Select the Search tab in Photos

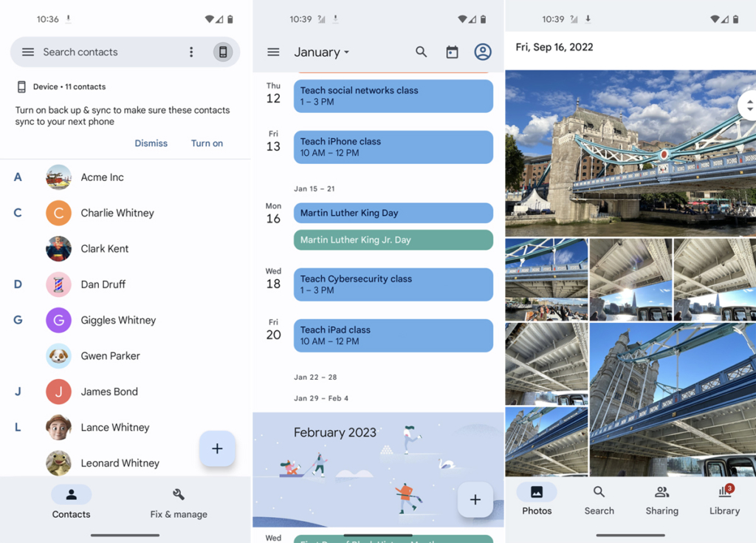[599, 500]
